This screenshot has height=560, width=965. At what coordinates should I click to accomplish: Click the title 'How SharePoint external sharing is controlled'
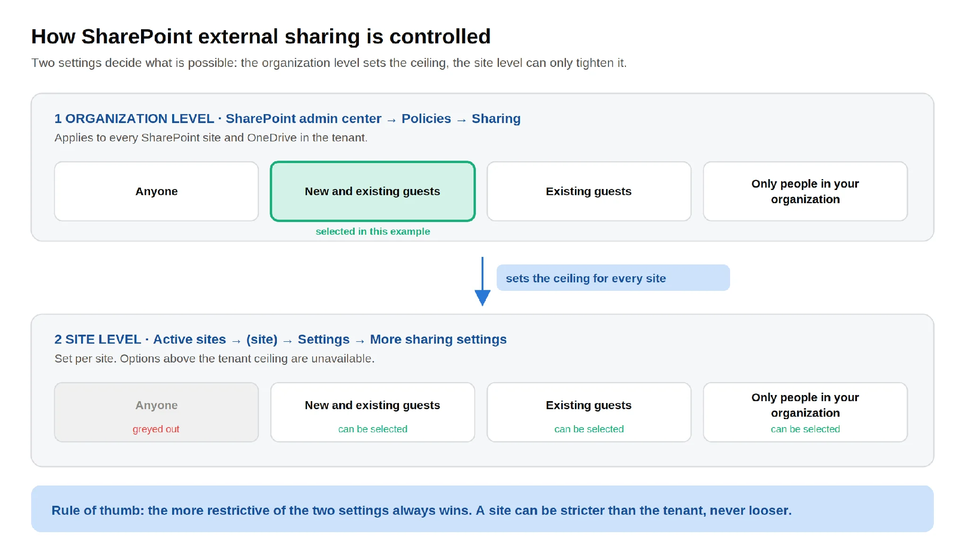(x=261, y=36)
